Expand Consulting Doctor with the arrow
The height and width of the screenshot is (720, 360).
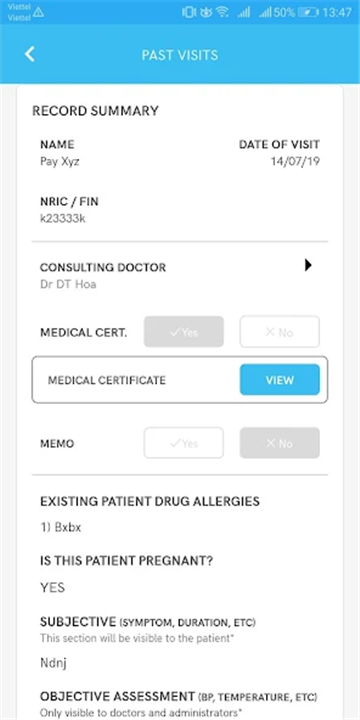coord(308,265)
